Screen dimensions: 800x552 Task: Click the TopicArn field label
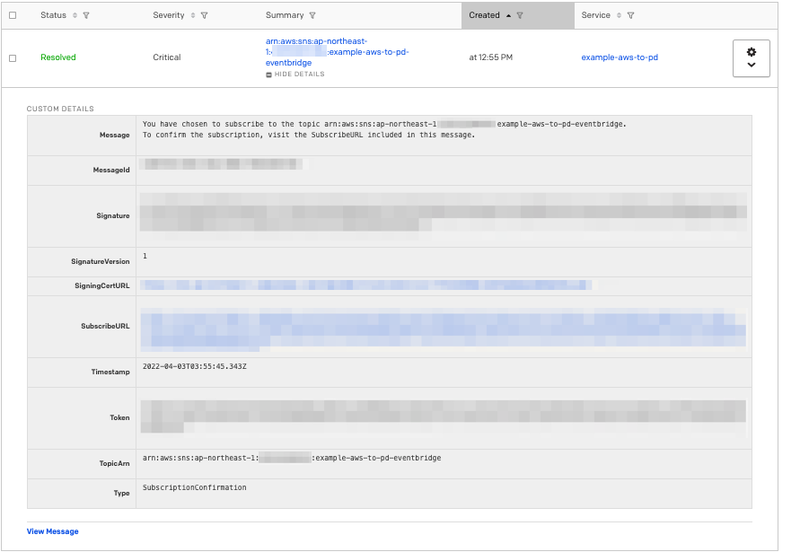coord(115,463)
